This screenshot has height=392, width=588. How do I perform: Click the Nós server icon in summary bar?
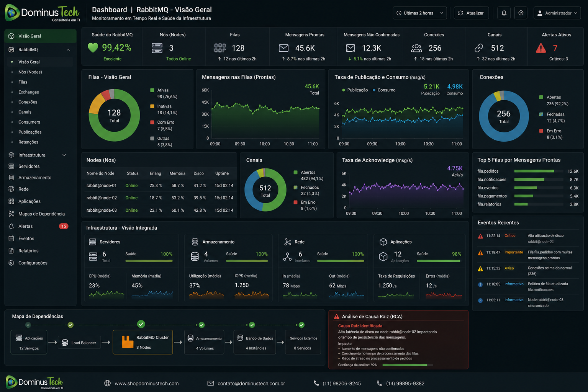[157, 48]
